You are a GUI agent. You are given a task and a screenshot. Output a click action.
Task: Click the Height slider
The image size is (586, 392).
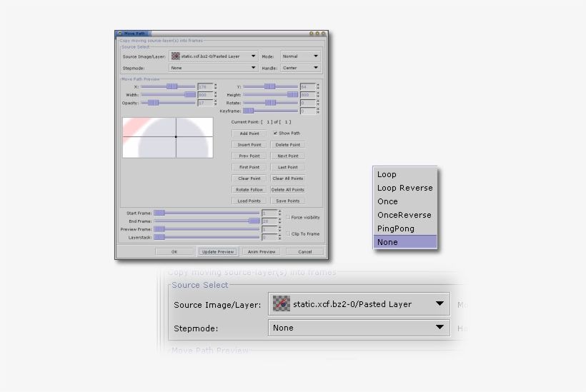[271, 95]
